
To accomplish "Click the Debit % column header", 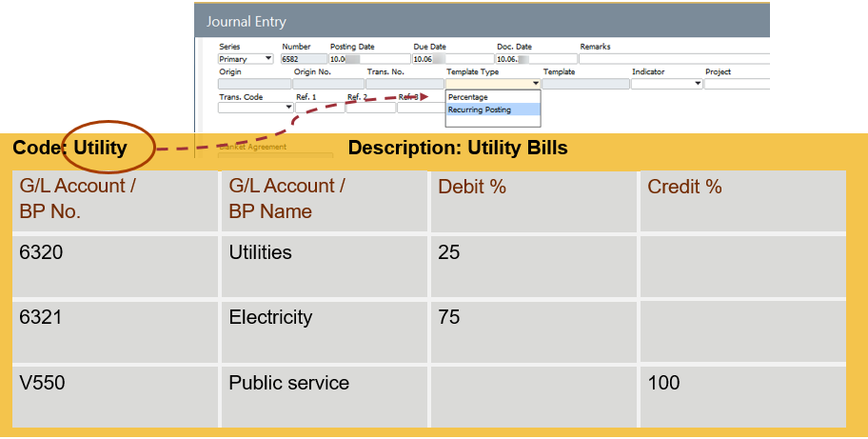I will click(534, 201).
